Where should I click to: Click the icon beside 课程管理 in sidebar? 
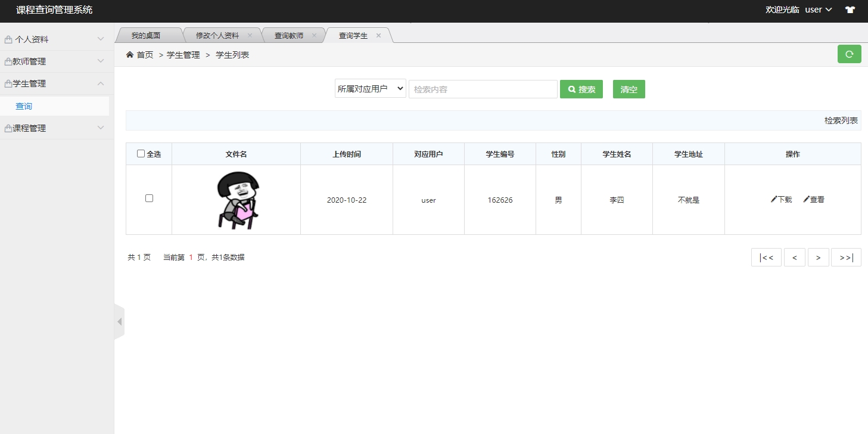tap(8, 128)
